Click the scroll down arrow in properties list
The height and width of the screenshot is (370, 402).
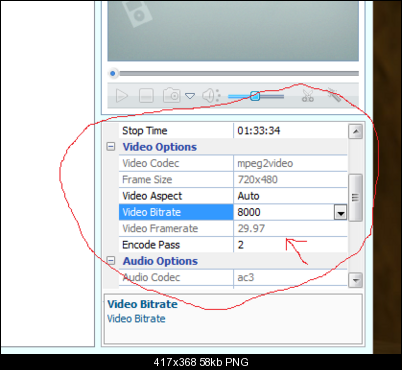355,280
